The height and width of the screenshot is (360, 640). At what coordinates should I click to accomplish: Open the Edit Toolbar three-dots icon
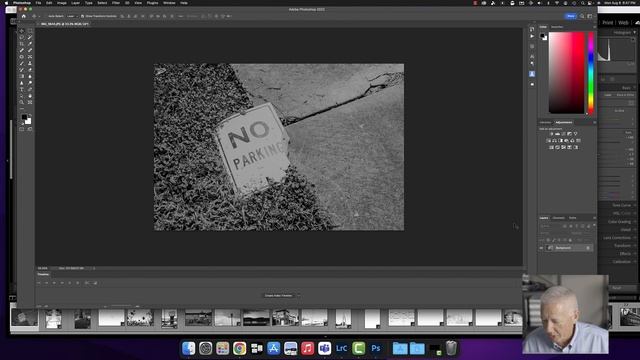point(22,109)
